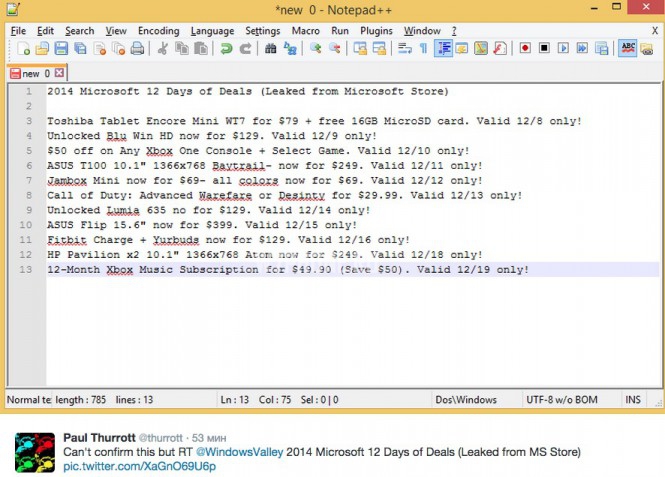Click the @WindowsValley mention link
The image size is (665, 477).
239,452
